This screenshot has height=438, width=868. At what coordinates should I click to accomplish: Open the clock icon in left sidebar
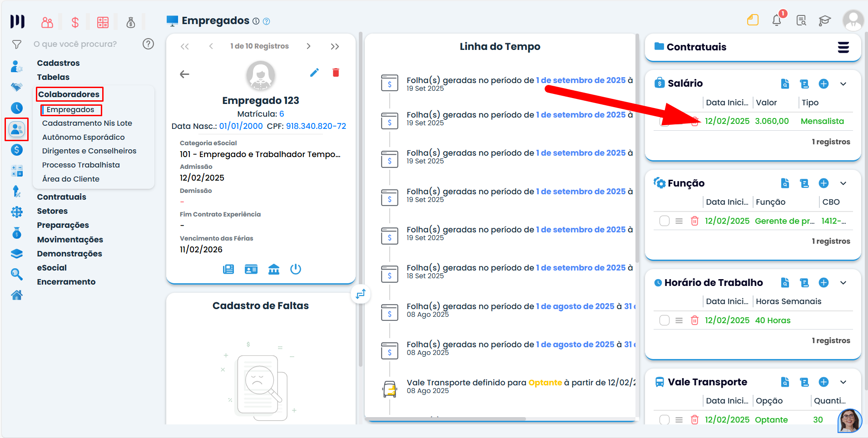pos(17,108)
